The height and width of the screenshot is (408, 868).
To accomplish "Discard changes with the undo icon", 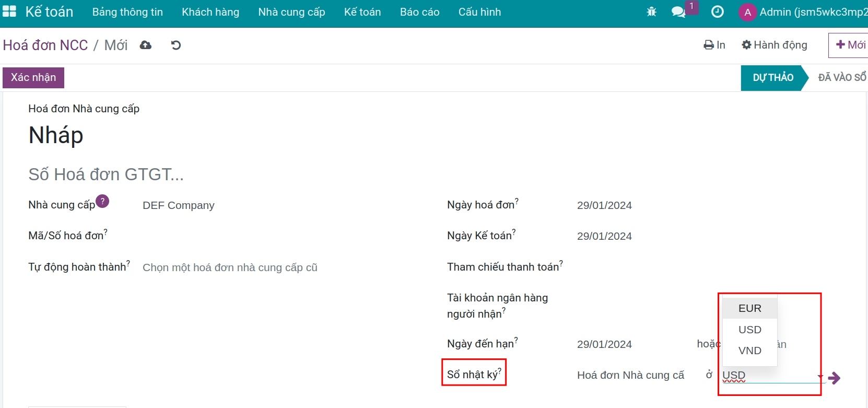I will point(176,45).
